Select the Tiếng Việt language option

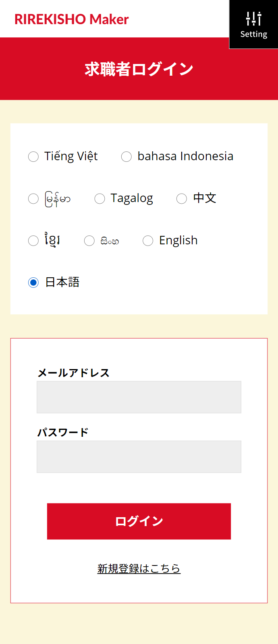coord(33,157)
